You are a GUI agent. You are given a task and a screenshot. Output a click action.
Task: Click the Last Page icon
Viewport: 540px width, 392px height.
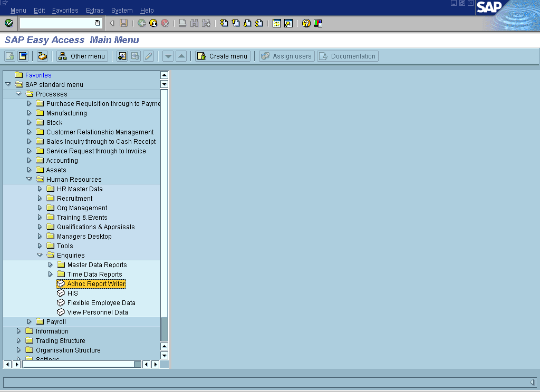259,23
